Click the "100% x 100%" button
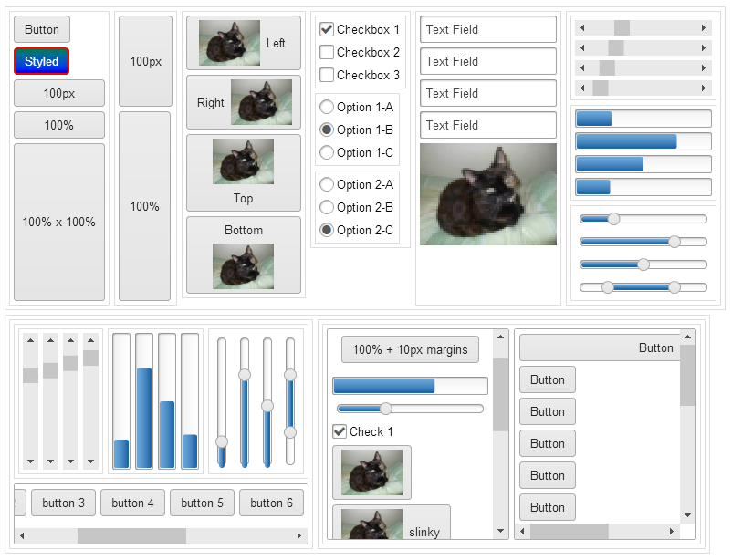Viewport: 732px width, 560px height. 58,220
